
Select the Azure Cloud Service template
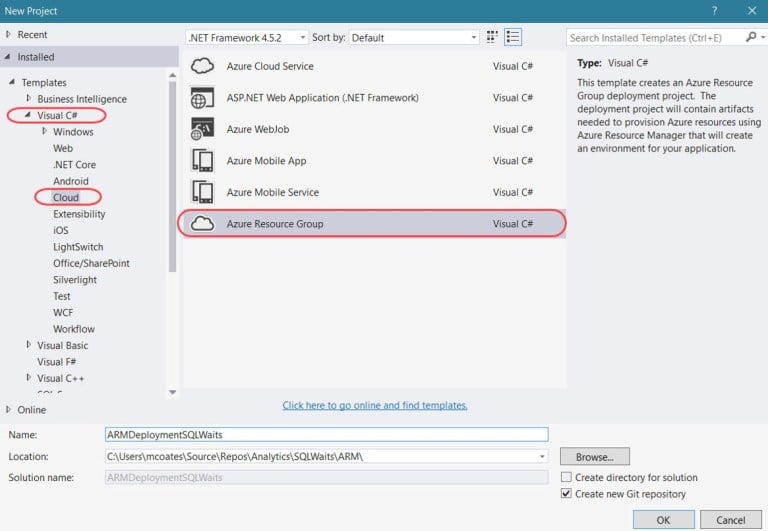tap(374, 66)
